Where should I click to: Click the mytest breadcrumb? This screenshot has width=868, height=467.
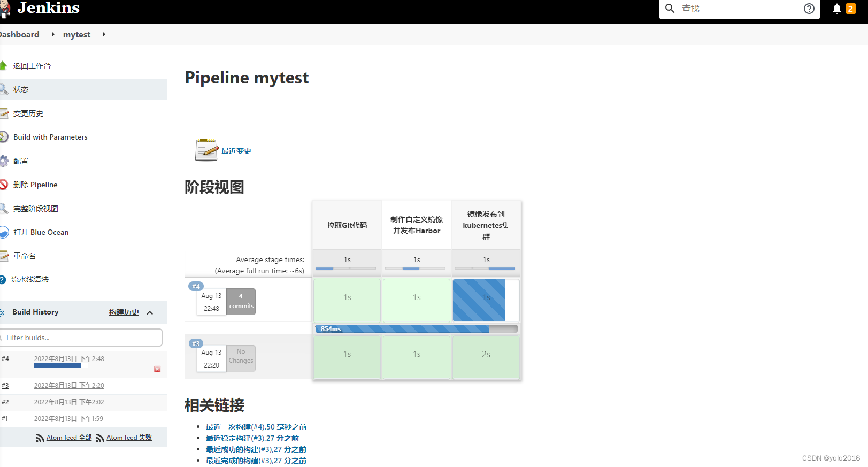coord(76,34)
